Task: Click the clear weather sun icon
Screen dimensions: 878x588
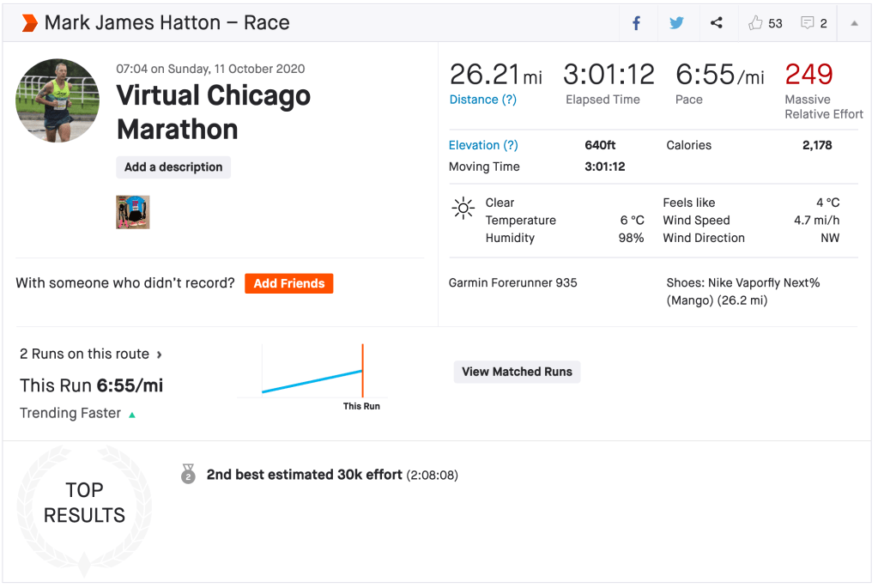Action: tap(463, 209)
